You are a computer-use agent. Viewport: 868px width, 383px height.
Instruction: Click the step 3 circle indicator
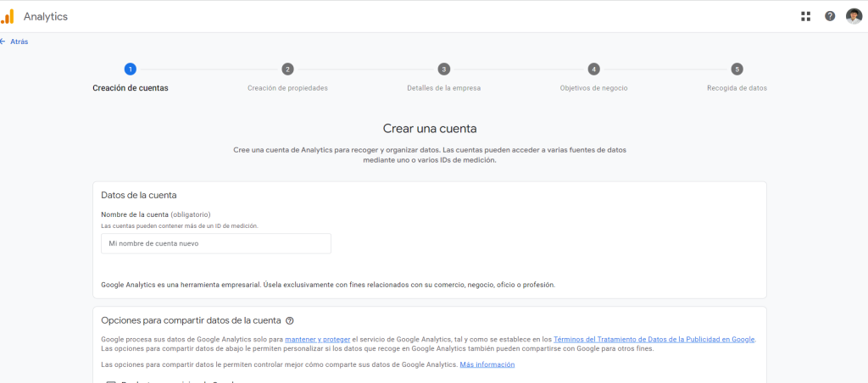pyautogui.click(x=444, y=69)
